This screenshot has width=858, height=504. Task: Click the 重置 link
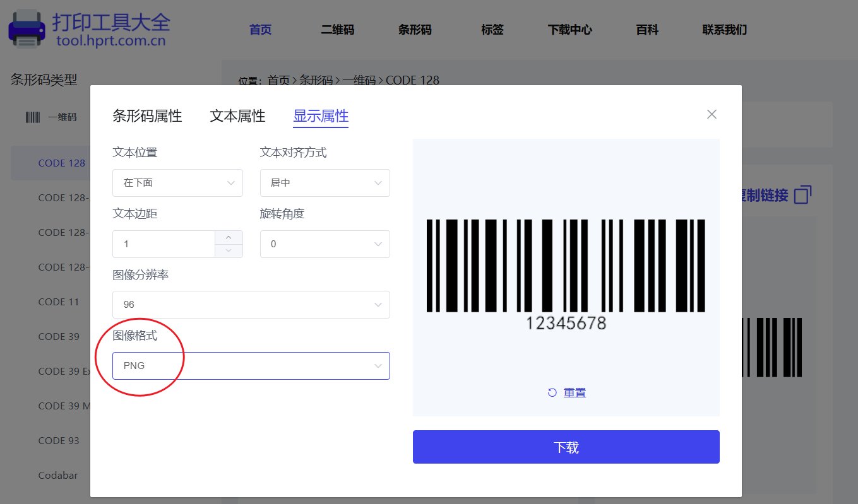point(575,392)
